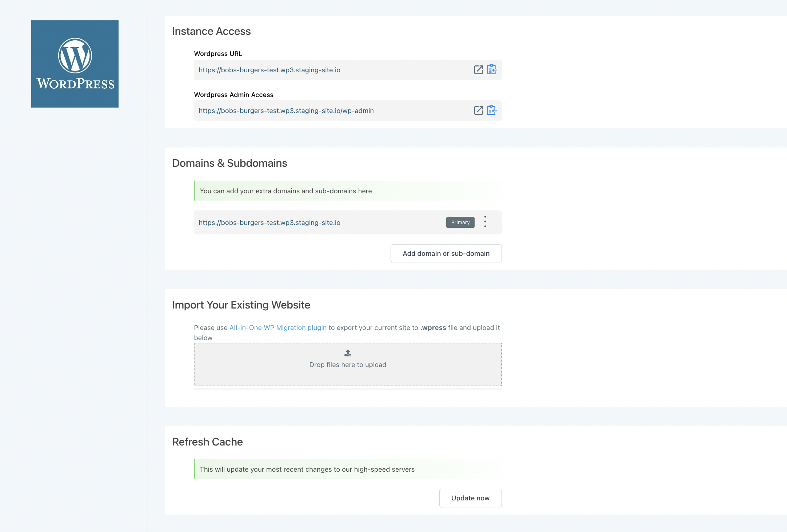Click the Instance Access heading
Viewport: 787px width, 532px height.
tap(211, 31)
